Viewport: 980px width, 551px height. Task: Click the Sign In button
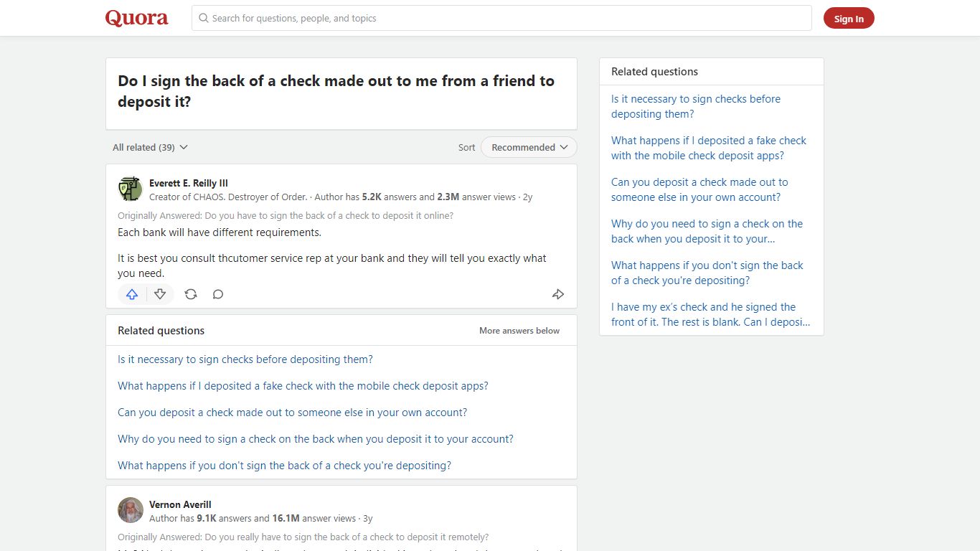(x=849, y=19)
